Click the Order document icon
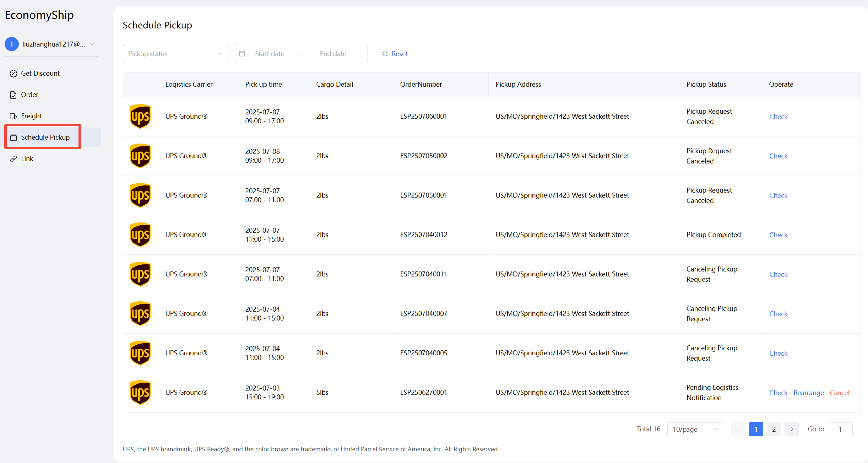 point(13,95)
